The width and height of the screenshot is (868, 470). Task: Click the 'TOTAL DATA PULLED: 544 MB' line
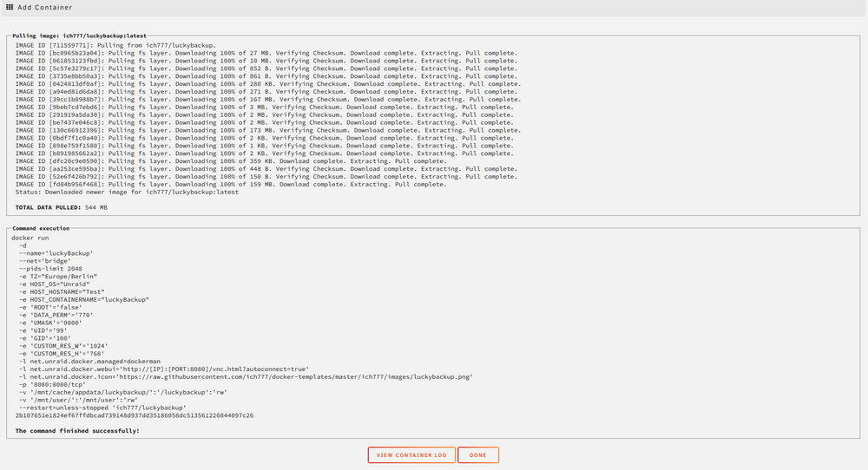point(62,207)
